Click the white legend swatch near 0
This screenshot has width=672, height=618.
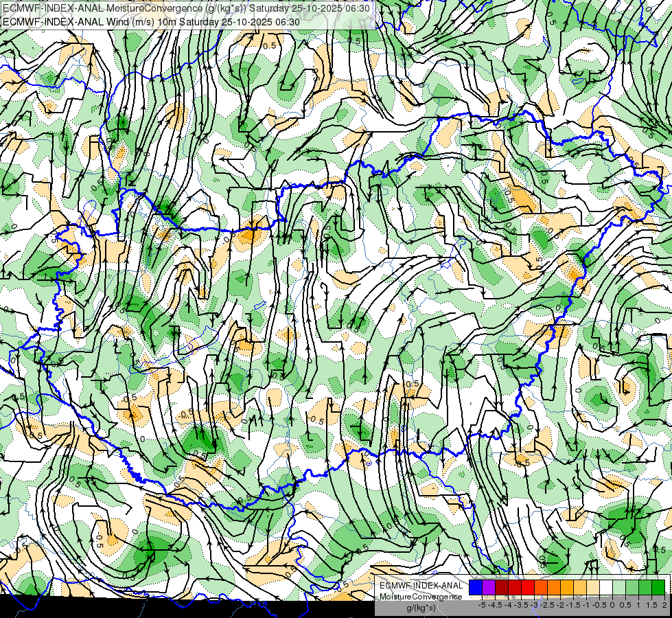tap(606, 587)
